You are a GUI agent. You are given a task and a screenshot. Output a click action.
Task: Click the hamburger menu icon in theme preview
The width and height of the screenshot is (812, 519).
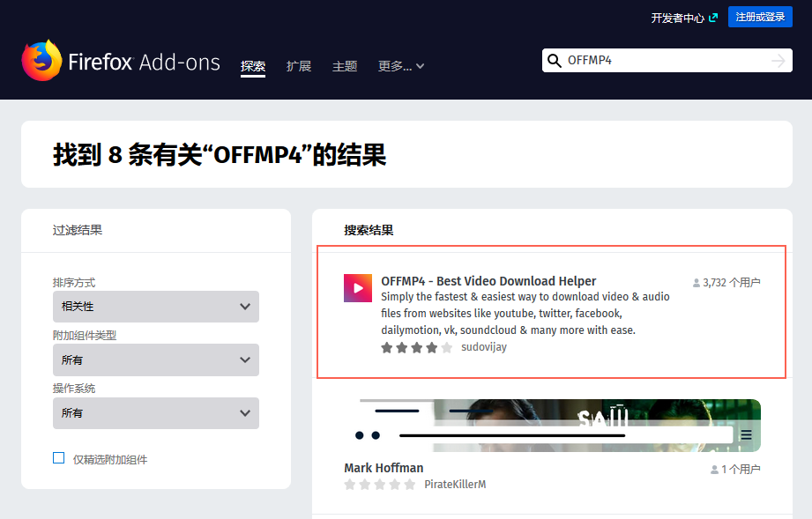pos(746,435)
